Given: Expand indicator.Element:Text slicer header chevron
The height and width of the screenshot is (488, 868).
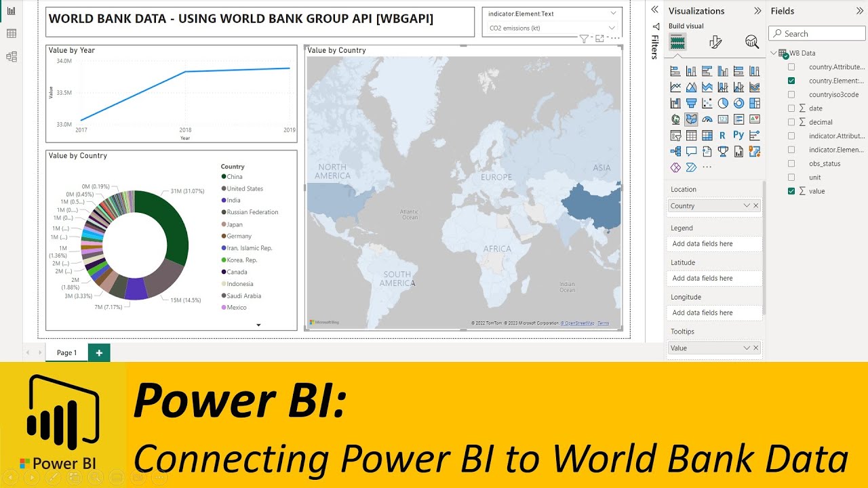Looking at the screenshot, I should click(x=613, y=14).
